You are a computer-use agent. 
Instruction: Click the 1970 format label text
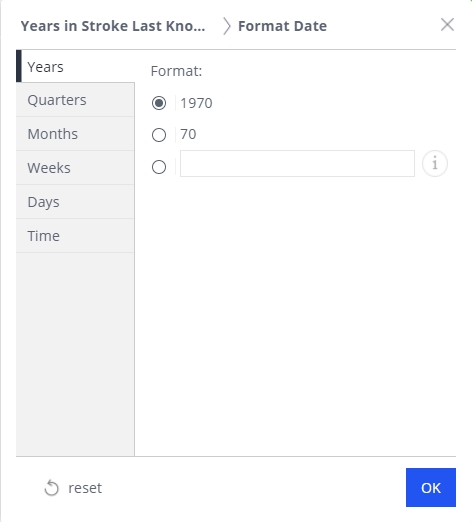pyautogui.click(x=196, y=103)
